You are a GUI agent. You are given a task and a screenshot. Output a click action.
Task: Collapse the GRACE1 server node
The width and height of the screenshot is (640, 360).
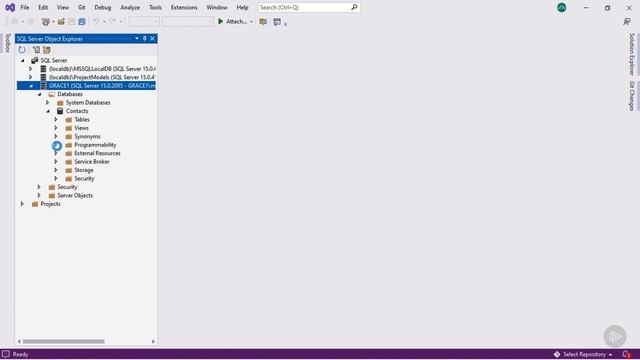pyautogui.click(x=31, y=86)
